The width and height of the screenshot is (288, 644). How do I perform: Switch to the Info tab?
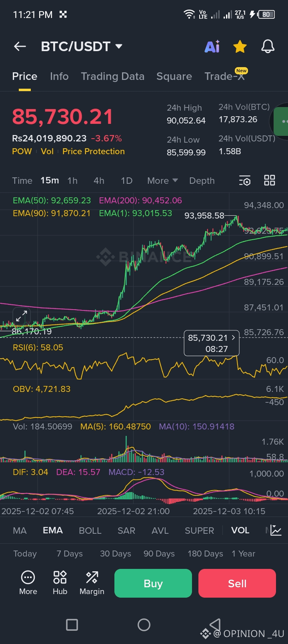(x=59, y=76)
